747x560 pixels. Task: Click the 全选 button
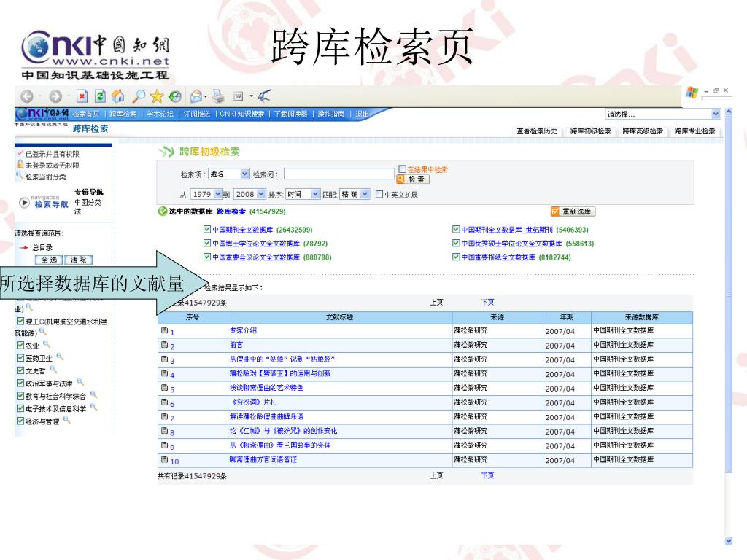tap(49, 260)
